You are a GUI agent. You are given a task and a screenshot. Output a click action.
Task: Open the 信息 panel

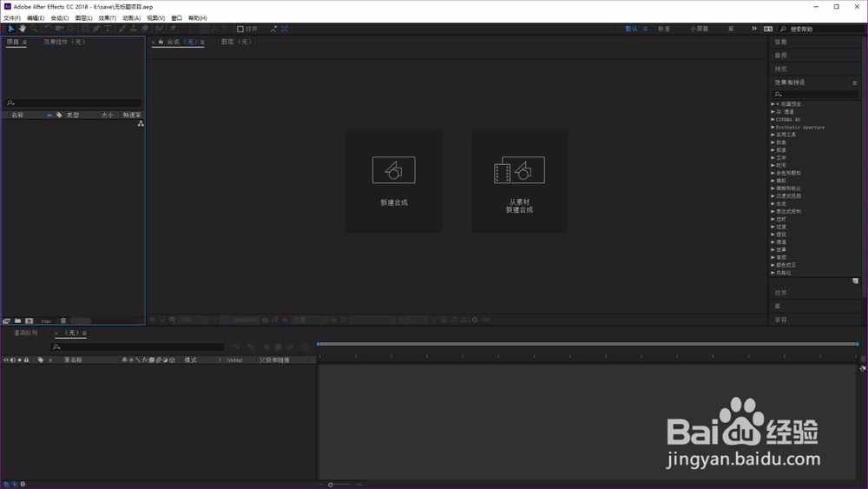tap(780, 42)
